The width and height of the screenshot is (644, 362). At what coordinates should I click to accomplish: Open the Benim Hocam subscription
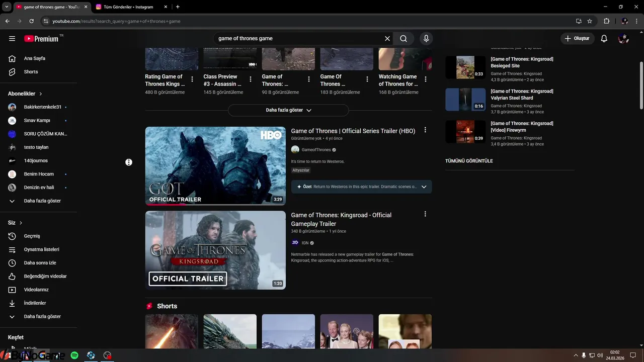click(39, 174)
